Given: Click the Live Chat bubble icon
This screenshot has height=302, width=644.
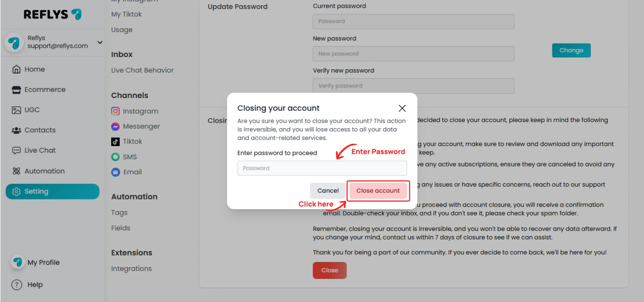Looking at the screenshot, I should click(x=16, y=150).
